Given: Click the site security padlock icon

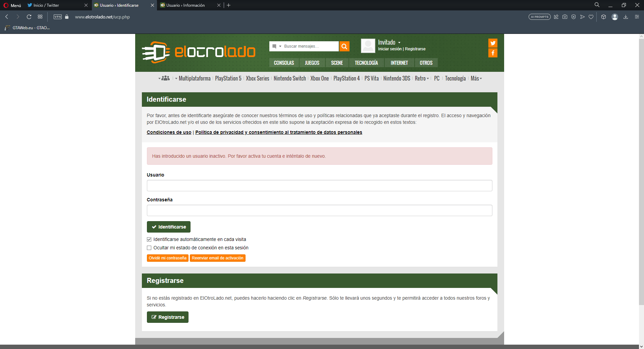Looking at the screenshot, I should tap(67, 17).
